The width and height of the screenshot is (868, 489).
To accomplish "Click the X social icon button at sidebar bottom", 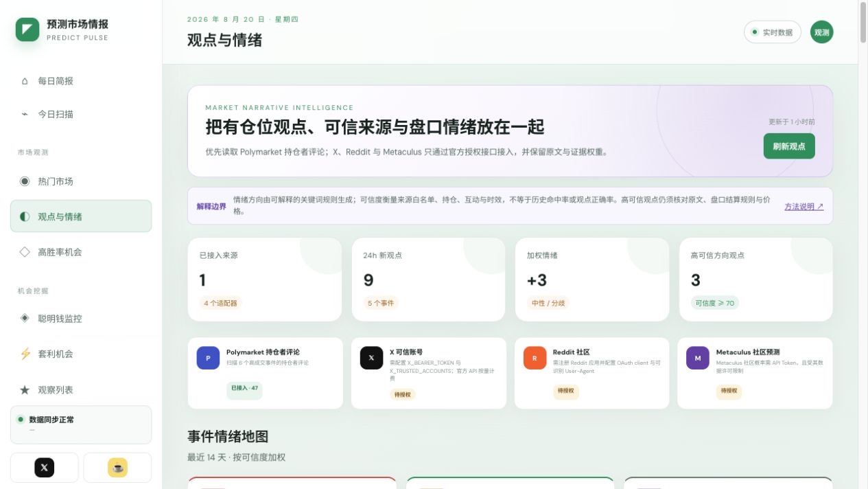I will [45, 468].
